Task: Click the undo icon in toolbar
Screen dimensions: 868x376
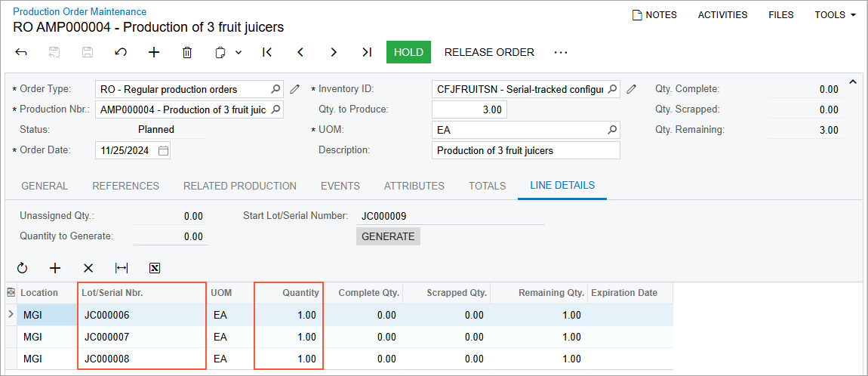Action: pos(121,52)
